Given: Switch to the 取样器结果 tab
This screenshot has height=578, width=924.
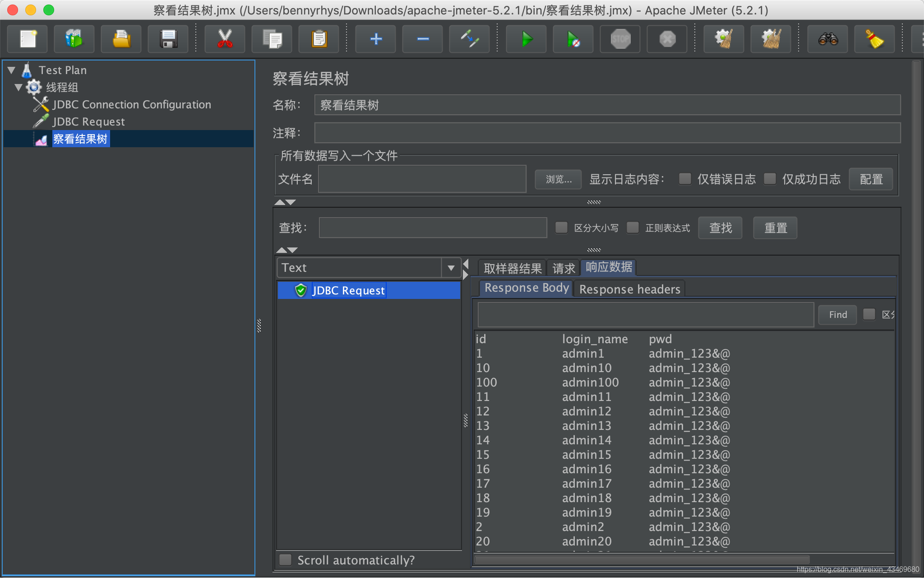Looking at the screenshot, I should pos(512,269).
